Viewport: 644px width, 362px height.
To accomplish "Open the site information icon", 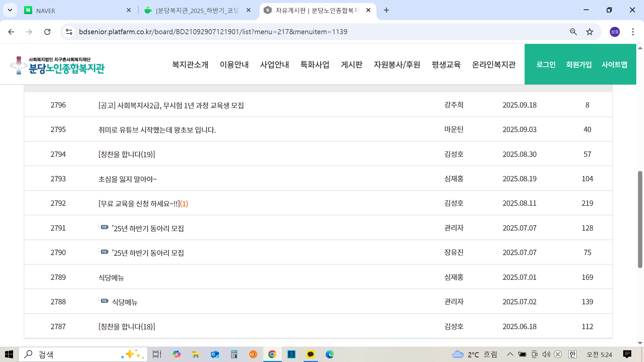I will click(x=69, y=32).
